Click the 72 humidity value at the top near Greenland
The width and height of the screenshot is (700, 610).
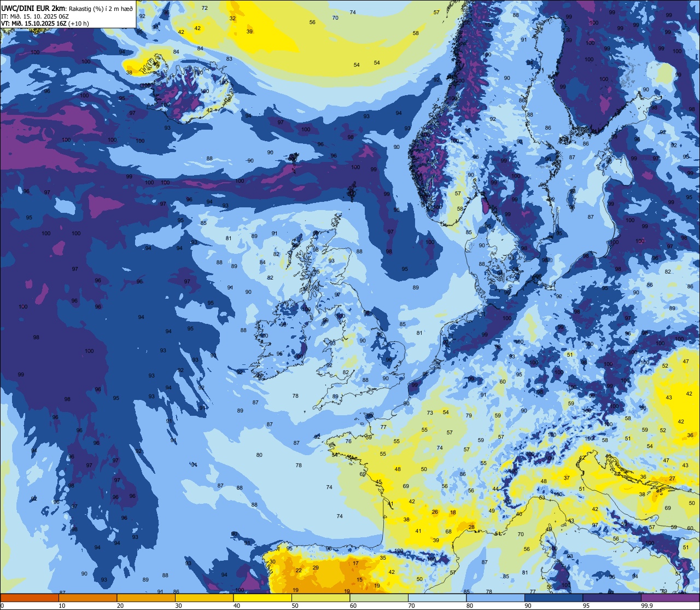[205, 8]
